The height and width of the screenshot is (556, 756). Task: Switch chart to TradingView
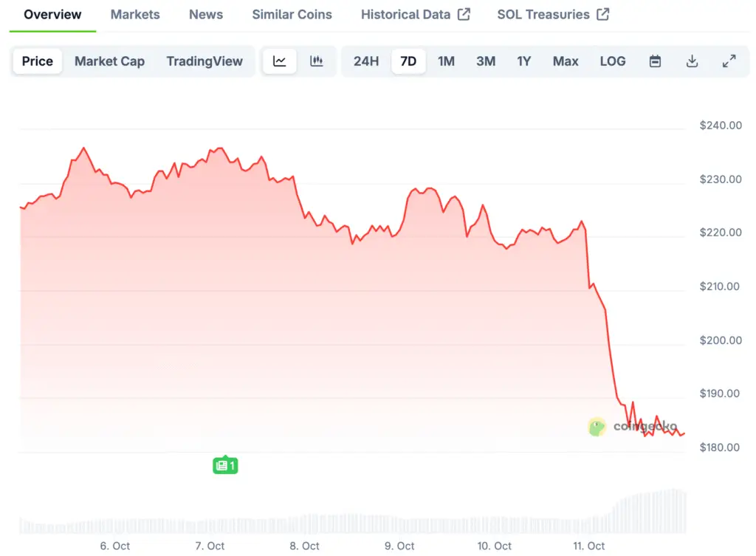(205, 61)
